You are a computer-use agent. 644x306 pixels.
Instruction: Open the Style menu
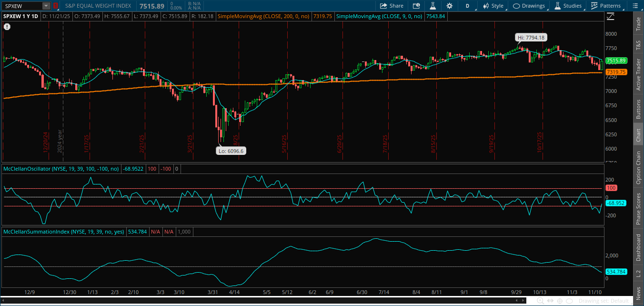[x=493, y=6]
